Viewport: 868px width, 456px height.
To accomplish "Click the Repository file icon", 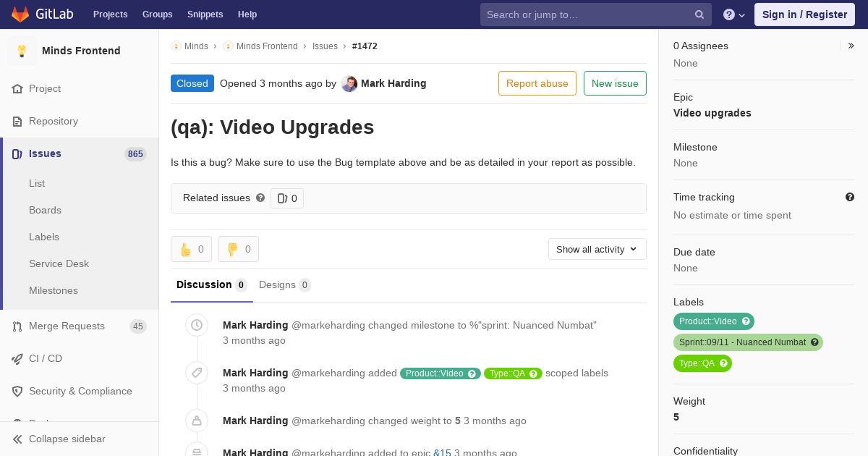I will pos(17,122).
